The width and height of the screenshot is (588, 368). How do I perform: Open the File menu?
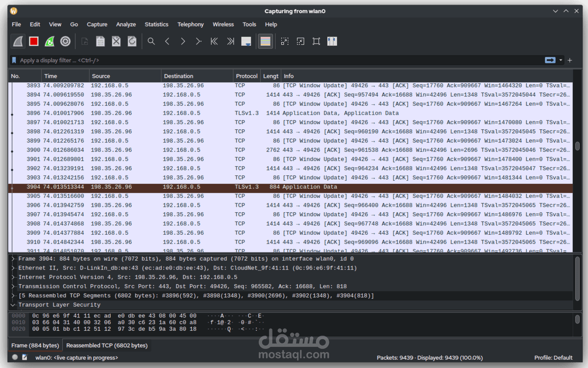16,25
